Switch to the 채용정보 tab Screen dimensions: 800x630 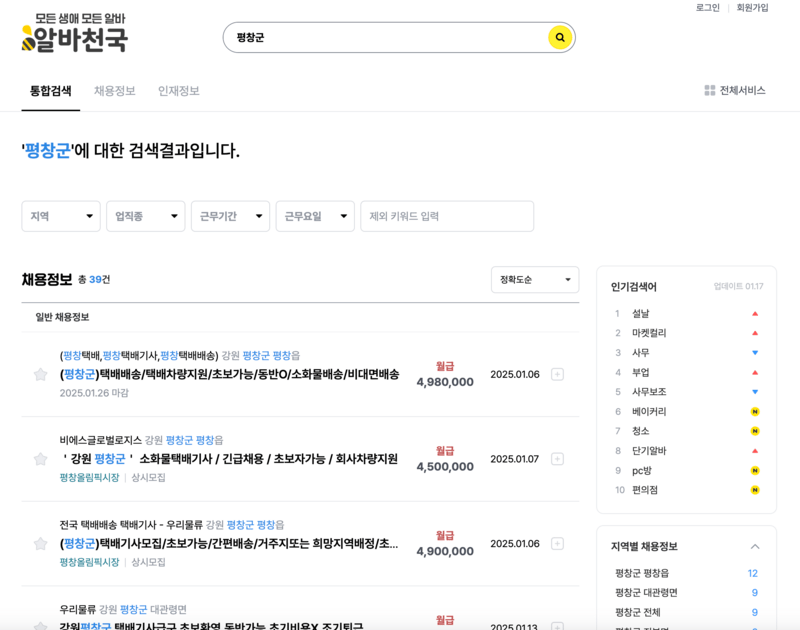click(115, 88)
